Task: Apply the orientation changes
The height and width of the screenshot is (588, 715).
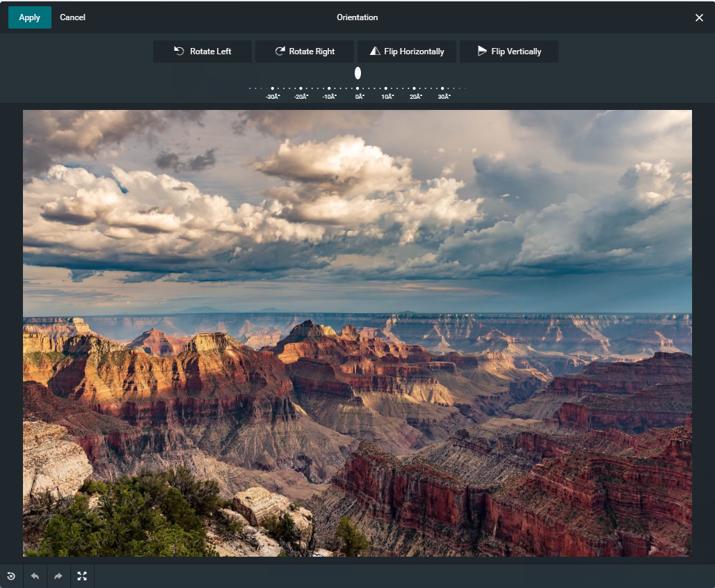Action: coord(29,17)
